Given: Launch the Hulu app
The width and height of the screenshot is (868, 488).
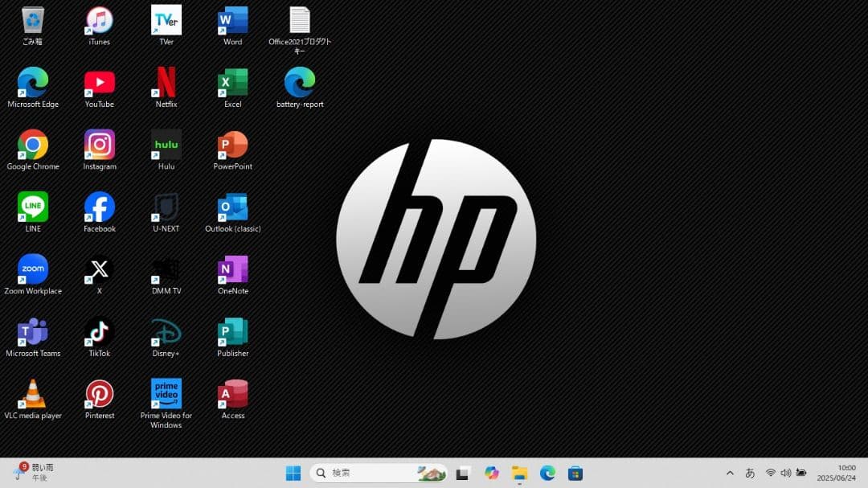Looking at the screenshot, I should (x=166, y=145).
